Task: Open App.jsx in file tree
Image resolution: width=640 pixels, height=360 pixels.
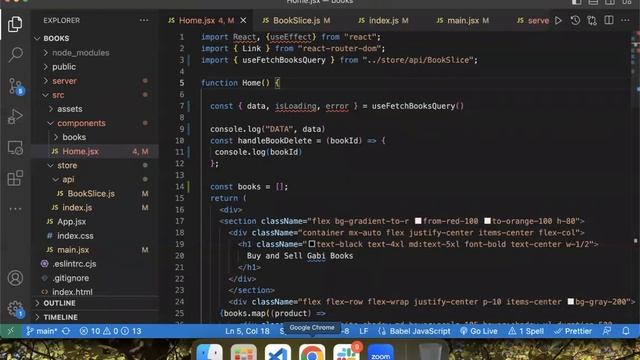Action: [x=71, y=222]
